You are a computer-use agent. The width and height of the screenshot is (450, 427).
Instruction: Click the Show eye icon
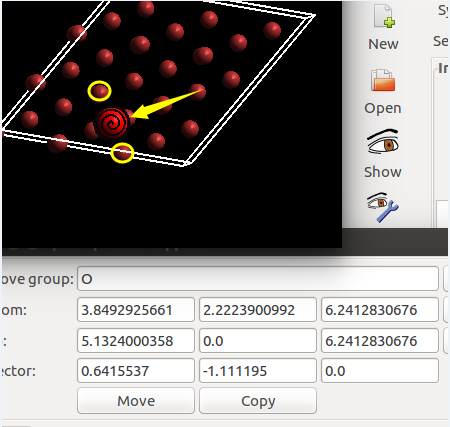click(x=383, y=142)
